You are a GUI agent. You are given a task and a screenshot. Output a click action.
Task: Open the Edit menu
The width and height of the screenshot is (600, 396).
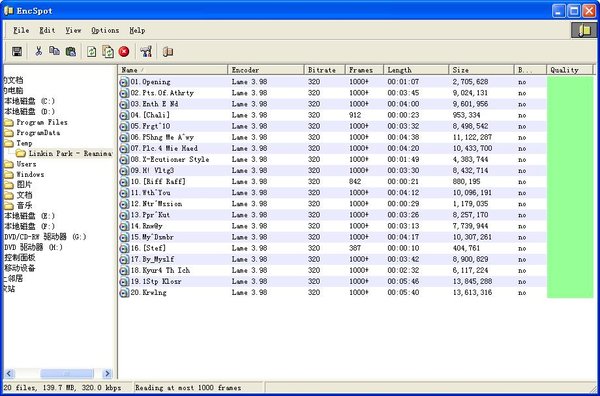tap(47, 30)
